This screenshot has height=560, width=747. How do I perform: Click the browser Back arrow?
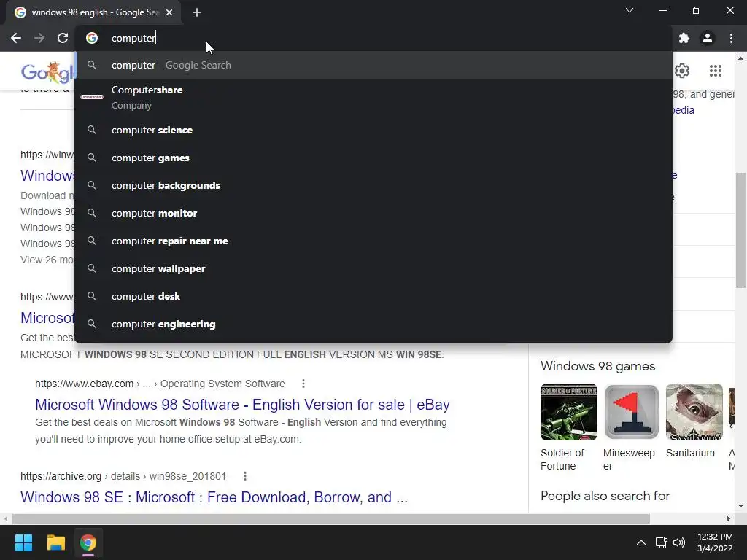coord(16,38)
